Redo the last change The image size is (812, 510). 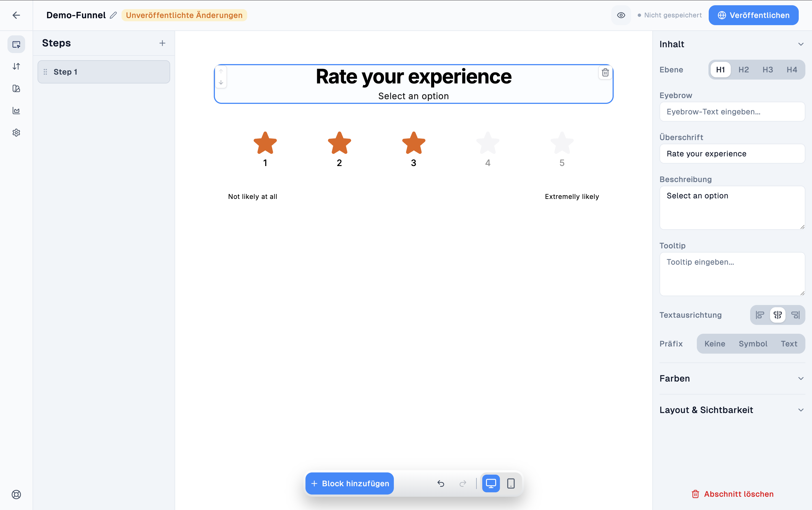click(x=463, y=483)
